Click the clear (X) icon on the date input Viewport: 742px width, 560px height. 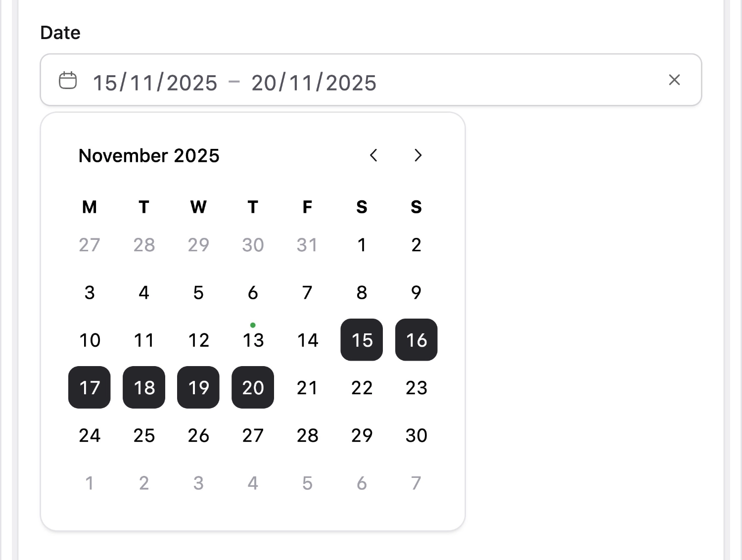coord(674,80)
